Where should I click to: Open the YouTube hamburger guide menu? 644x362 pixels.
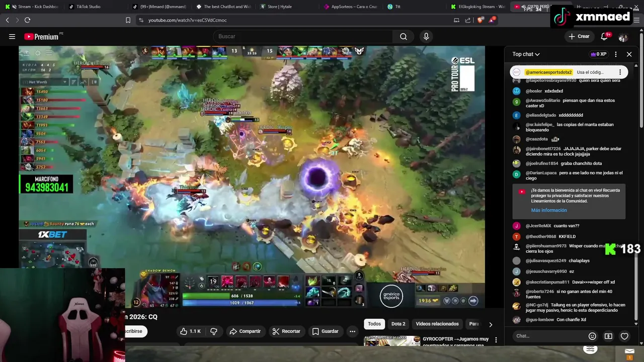12,36
